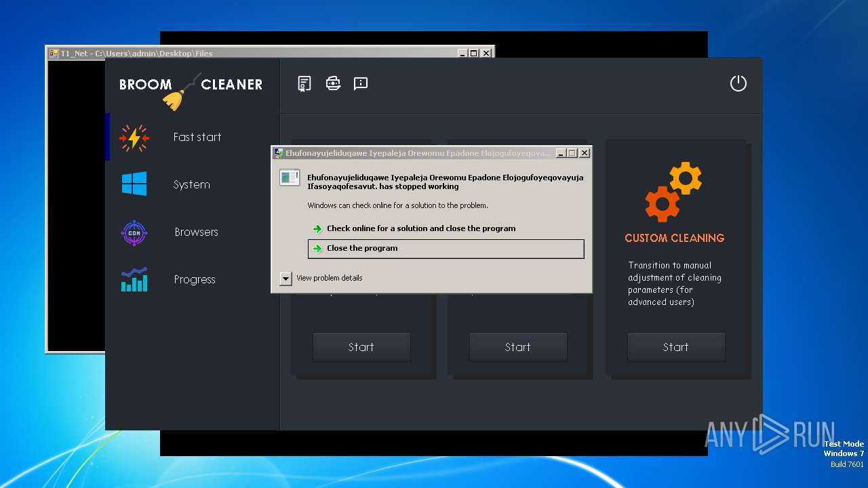The image size is (868, 488).
Task: Click the print-style icon in Broom Cleaner's top bar
Action: (x=333, y=83)
